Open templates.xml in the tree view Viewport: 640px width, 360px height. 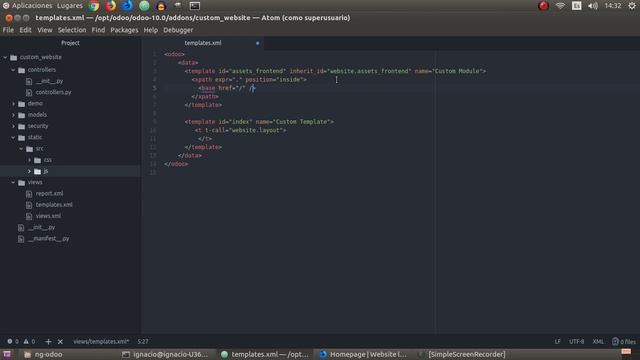pyautogui.click(x=54, y=204)
